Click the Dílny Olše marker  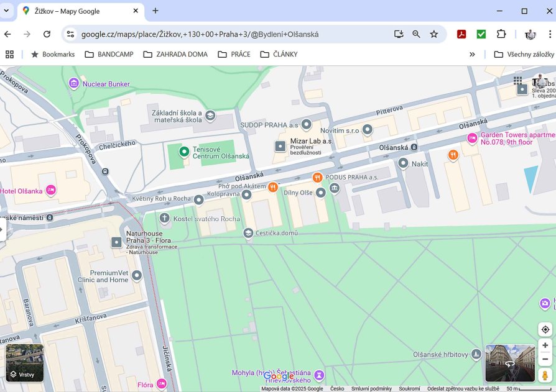coord(320,193)
